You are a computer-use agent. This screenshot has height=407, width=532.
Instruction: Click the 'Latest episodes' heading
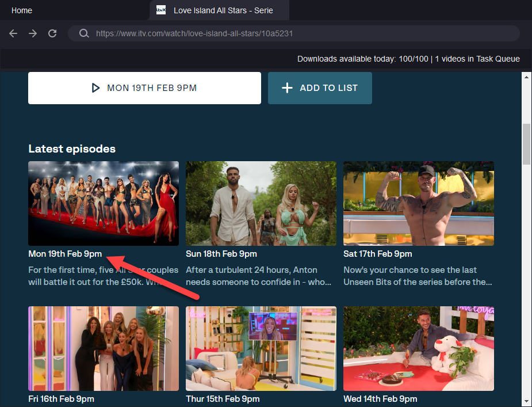(x=72, y=149)
